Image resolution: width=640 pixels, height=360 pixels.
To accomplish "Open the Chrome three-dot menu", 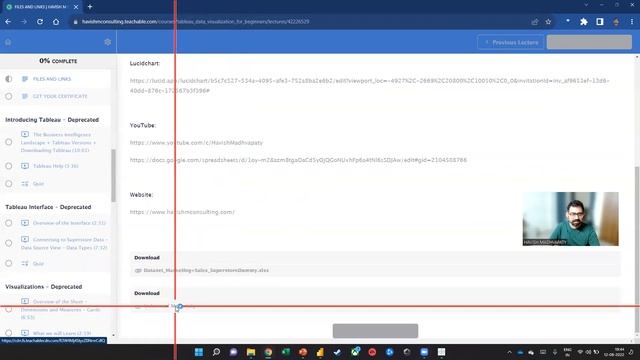I will click(631, 22).
